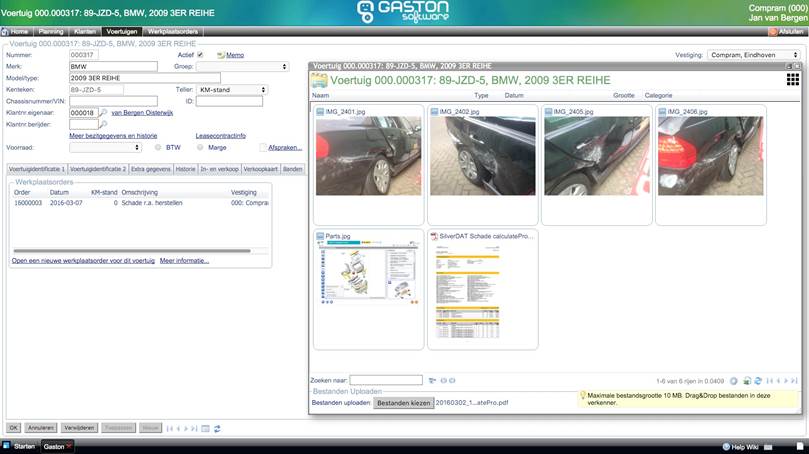Focus the Zoeken naar search field
809x454 pixels.
pos(386,380)
